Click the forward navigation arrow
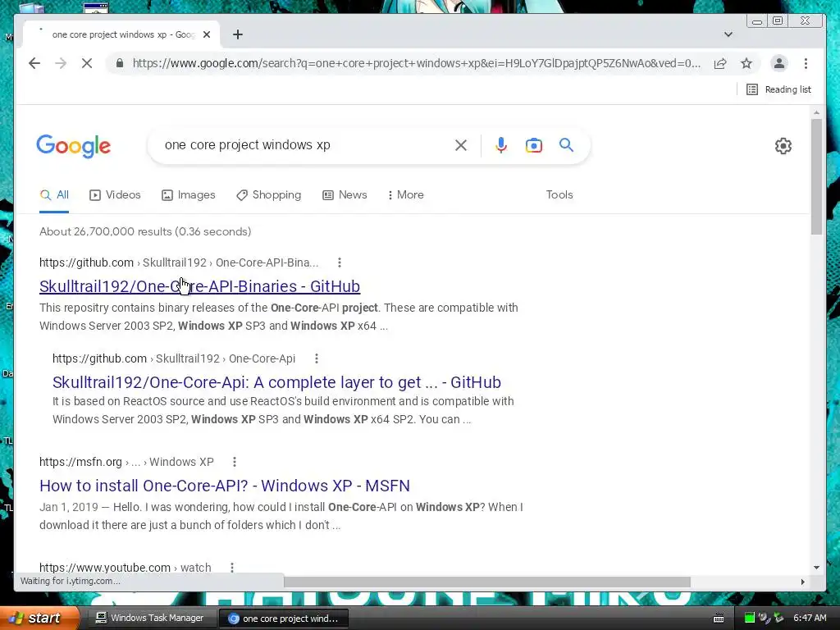 click(x=61, y=63)
